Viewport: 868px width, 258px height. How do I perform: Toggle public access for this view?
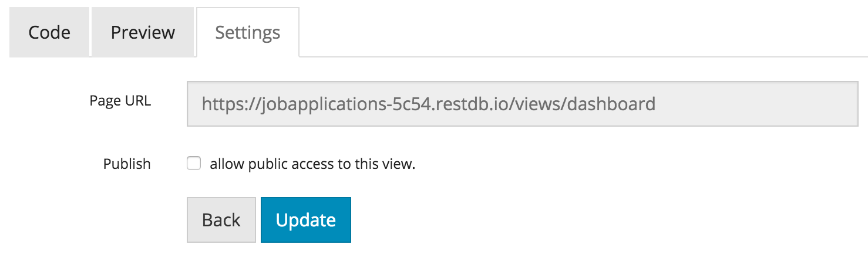194,164
